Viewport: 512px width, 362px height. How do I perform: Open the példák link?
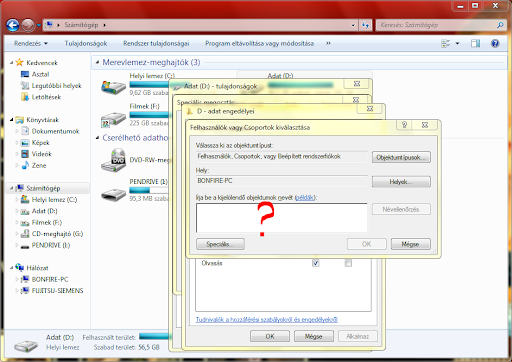click(x=305, y=197)
